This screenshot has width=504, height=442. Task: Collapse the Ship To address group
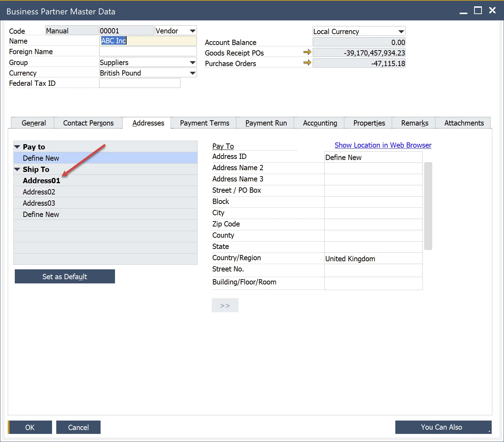pos(17,169)
